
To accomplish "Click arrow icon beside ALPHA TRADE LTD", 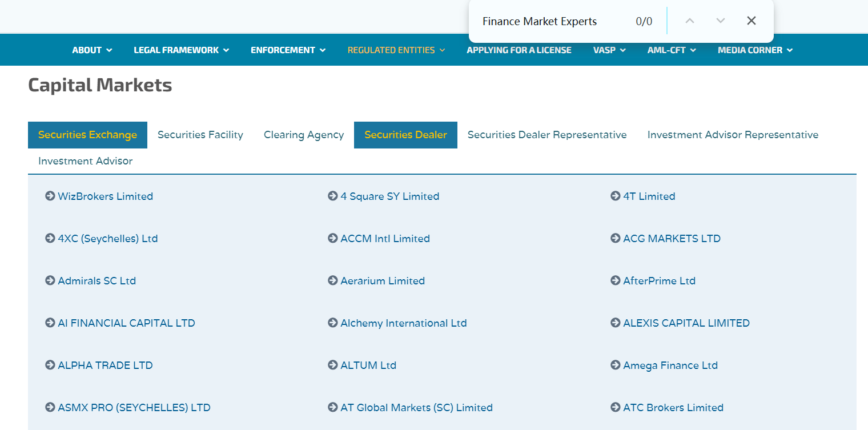I will 50,365.
